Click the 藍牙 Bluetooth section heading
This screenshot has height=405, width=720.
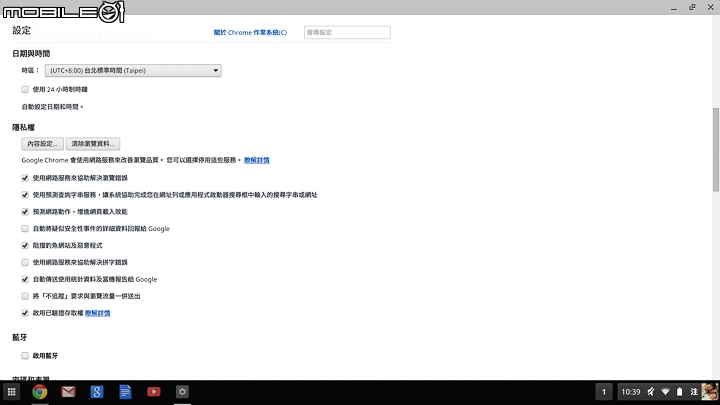click(20, 338)
